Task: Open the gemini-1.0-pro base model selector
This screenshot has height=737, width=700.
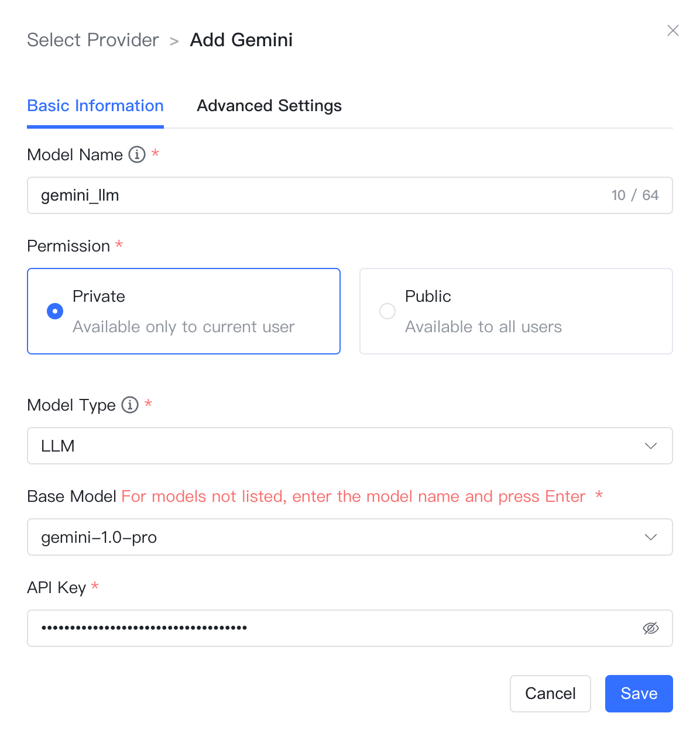Action: [x=350, y=537]
